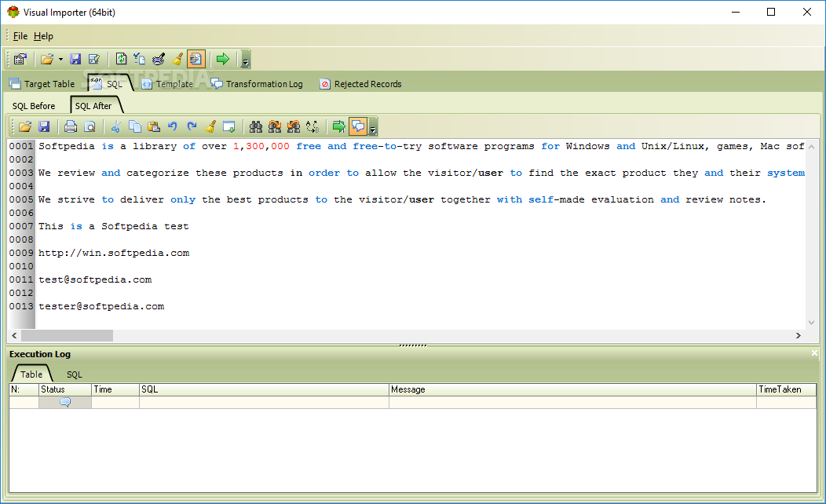Viewport: 826px width, 504px height.
Task: Execute SQL with editor green arrow
Action: coord(338,126)
